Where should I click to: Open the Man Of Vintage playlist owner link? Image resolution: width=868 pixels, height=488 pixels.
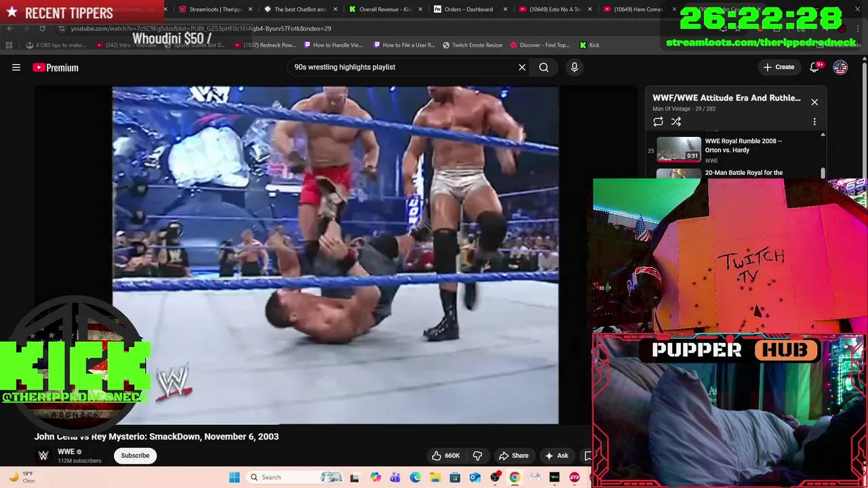[x=671, y=108]
